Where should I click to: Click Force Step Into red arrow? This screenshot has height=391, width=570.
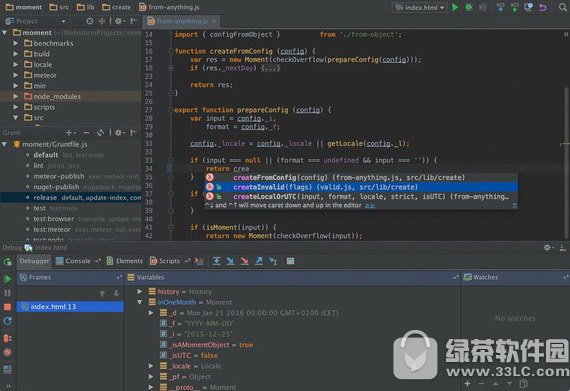245,261
